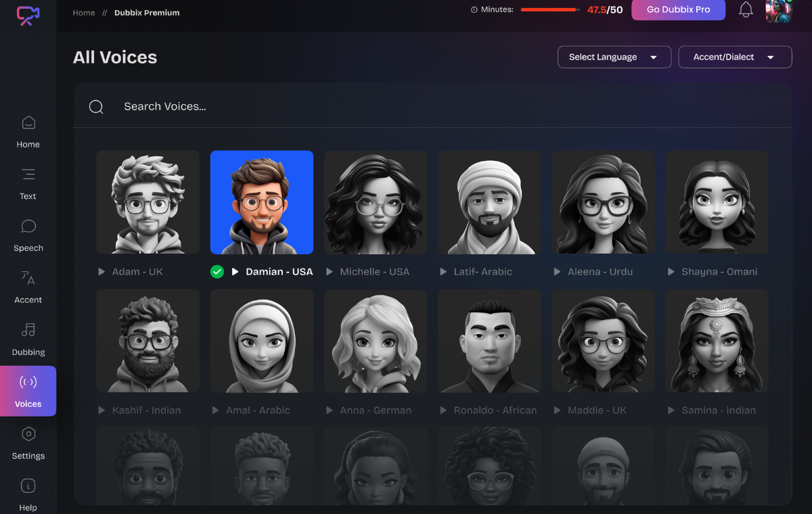812x514 pixels.
Task: Open the Accent sidebar icon
Action: pyautogui.click(x=28, y=278)
